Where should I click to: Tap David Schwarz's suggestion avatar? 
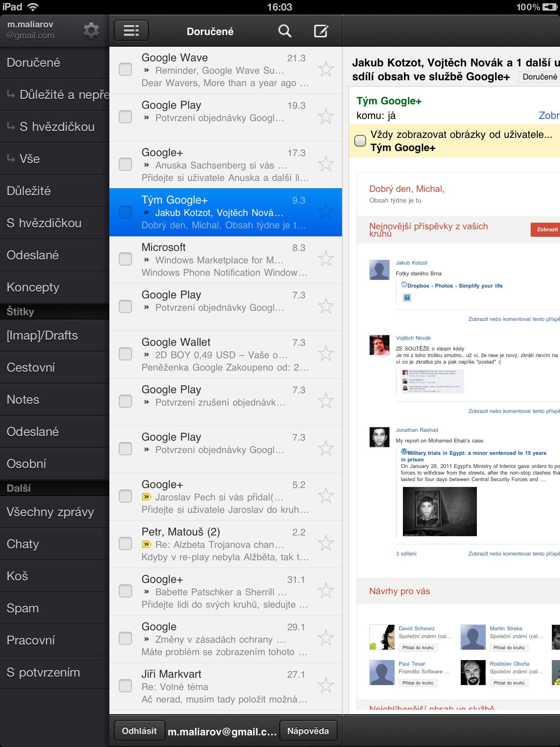click(x=382, y=637)
